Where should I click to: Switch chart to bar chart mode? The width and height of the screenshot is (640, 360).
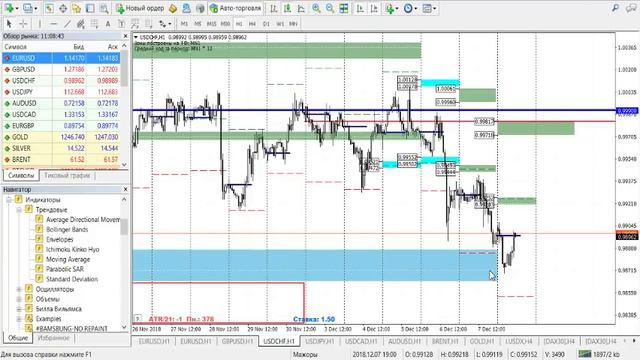point(273,8)
